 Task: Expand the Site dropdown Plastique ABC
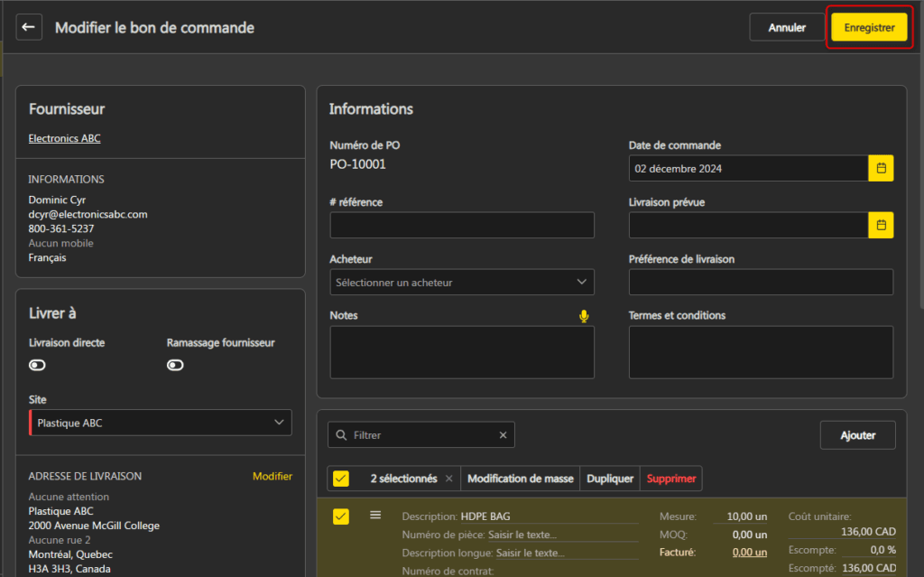pyautogui.click(x=161, y=423)
